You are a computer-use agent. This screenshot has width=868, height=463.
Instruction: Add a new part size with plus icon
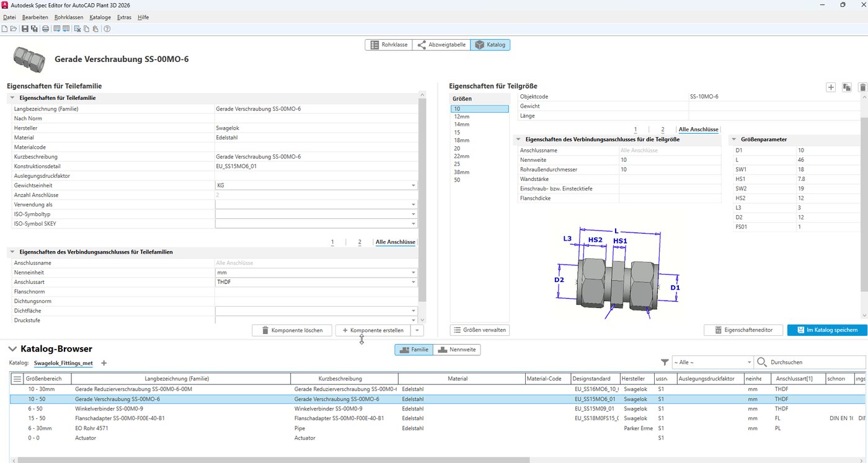point(831,87)
